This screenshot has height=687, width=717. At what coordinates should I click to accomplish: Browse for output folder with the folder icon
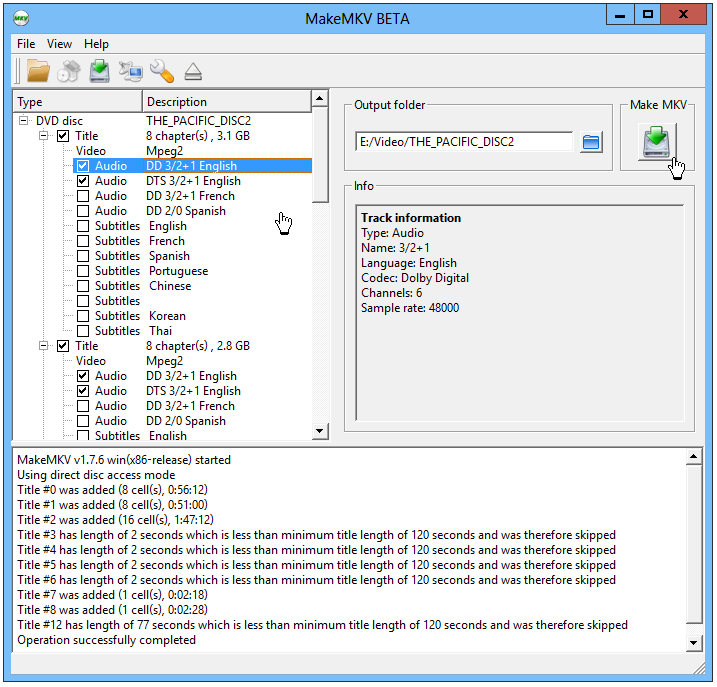tap(591, 142)
